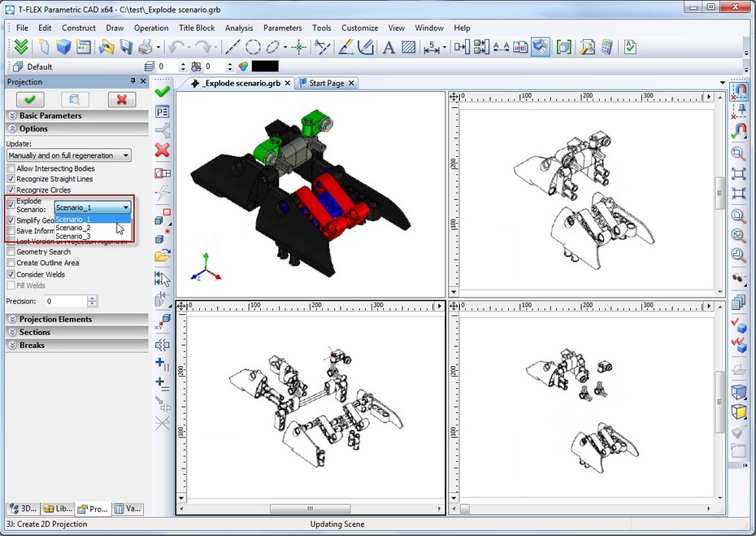Screen dimensions: 756x536
Task: Click the red magnet snap icon at top right
Action: 740,90
